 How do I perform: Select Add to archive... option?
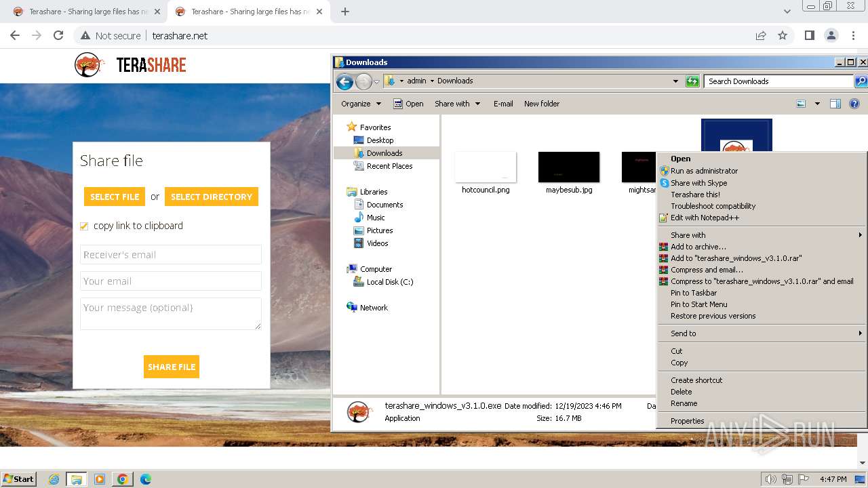(x=698, y=247)
